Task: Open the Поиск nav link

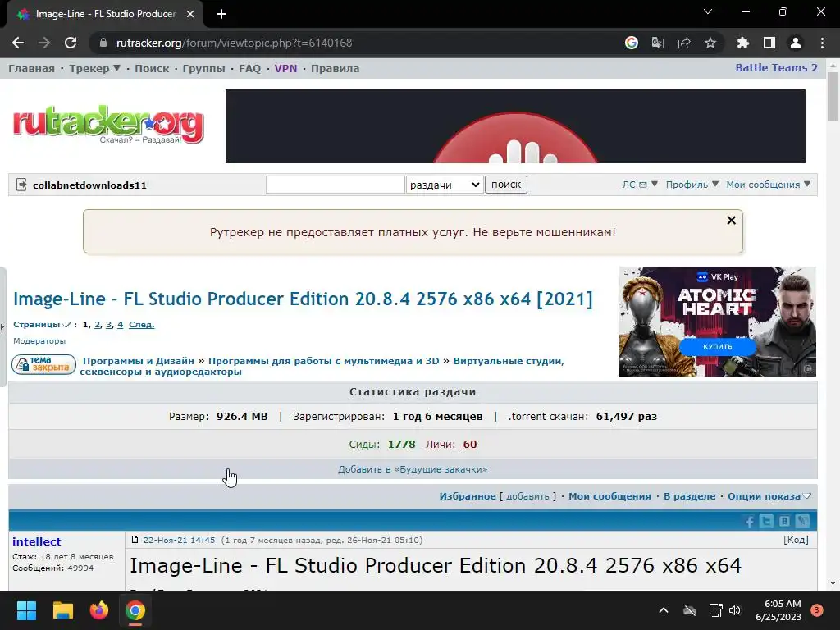Action: 152,69
